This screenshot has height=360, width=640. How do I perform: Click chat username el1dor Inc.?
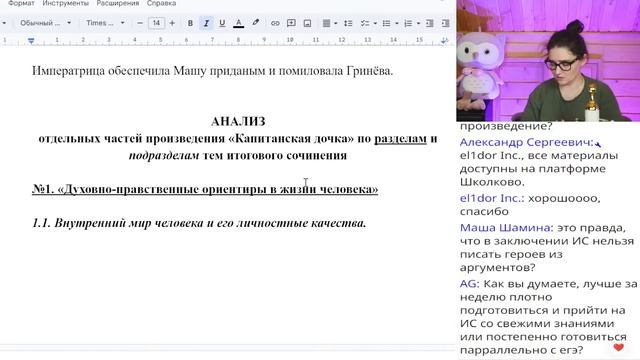click(x=492, y=198)
